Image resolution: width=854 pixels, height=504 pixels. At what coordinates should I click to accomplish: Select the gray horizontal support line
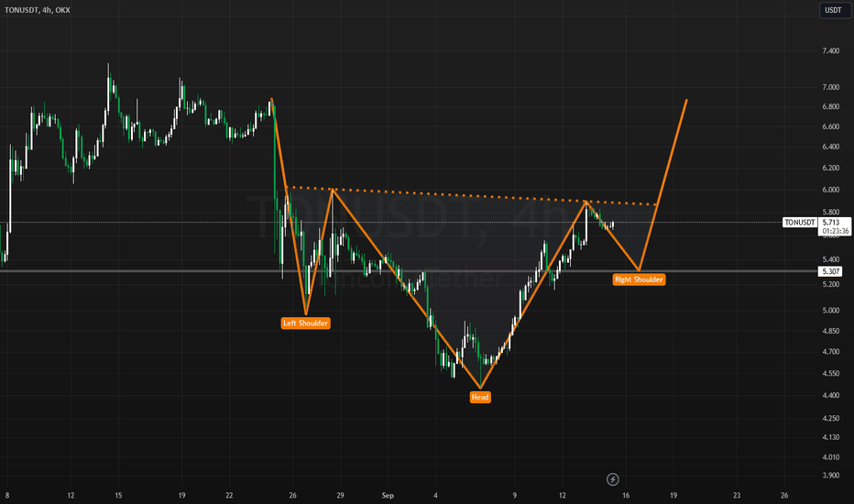tap(409, 271)
